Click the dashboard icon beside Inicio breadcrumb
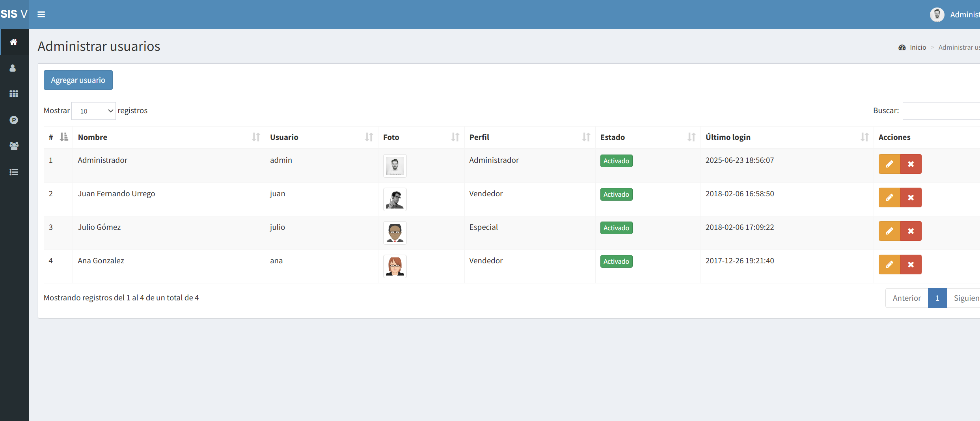This screenshot has width=980, height=421. click(x=902, y=47)
